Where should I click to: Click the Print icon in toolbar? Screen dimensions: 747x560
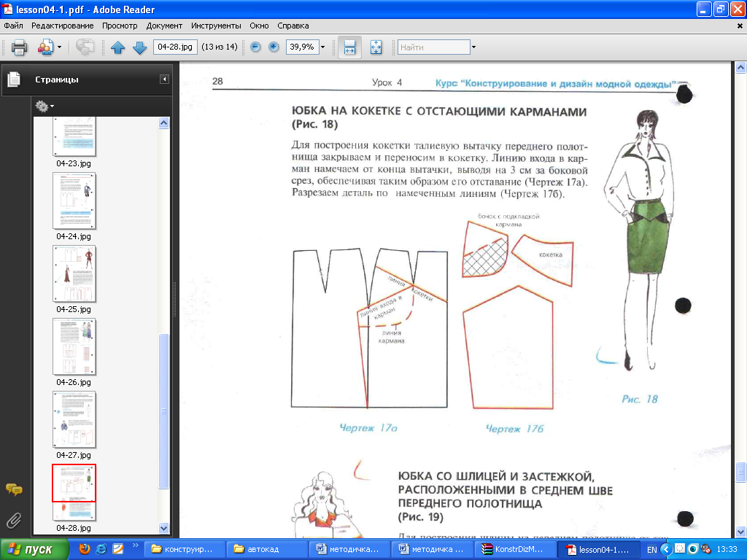point(20,47)
